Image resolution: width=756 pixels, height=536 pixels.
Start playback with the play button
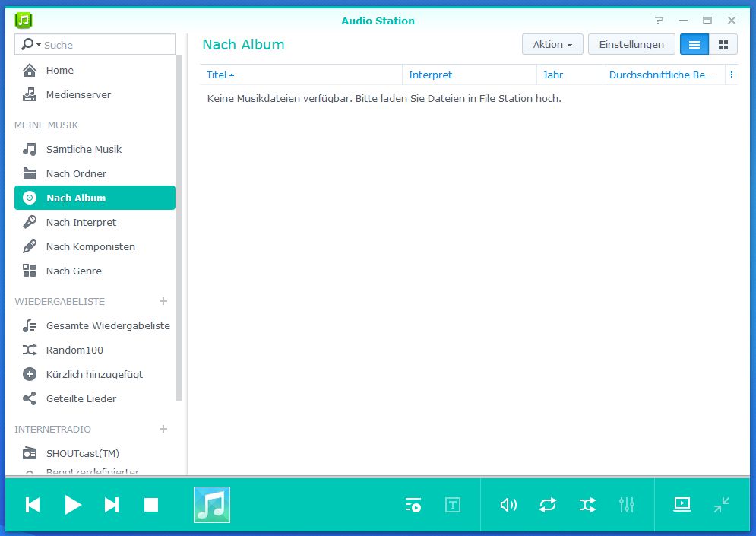(73, 505)
